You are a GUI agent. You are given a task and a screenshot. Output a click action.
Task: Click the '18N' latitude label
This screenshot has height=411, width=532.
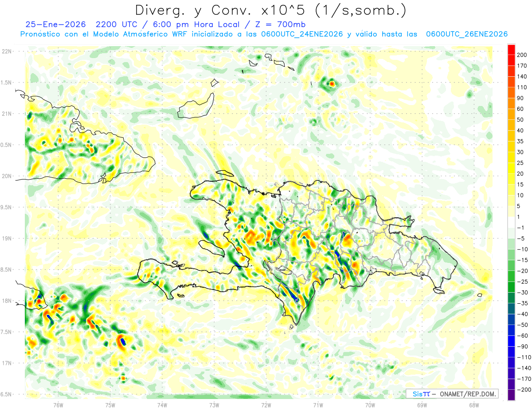pyautogui.click(x=7, y=301)
